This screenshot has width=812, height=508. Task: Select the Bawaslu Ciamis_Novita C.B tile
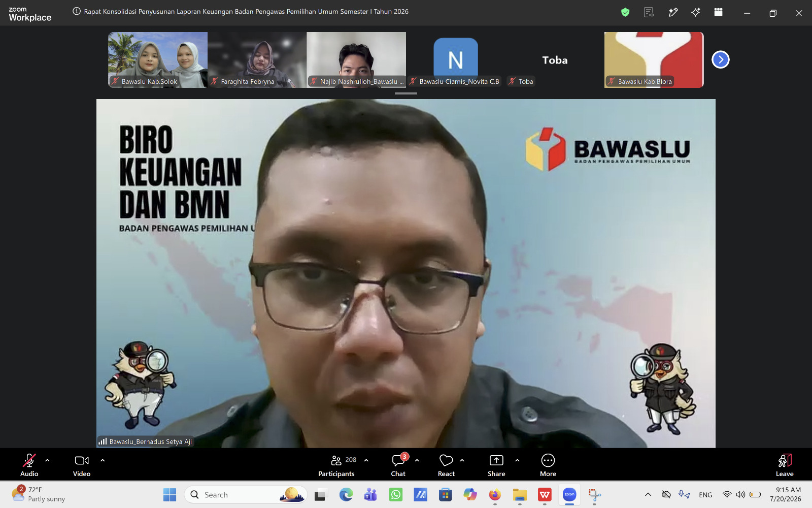(x=456, y=60)
